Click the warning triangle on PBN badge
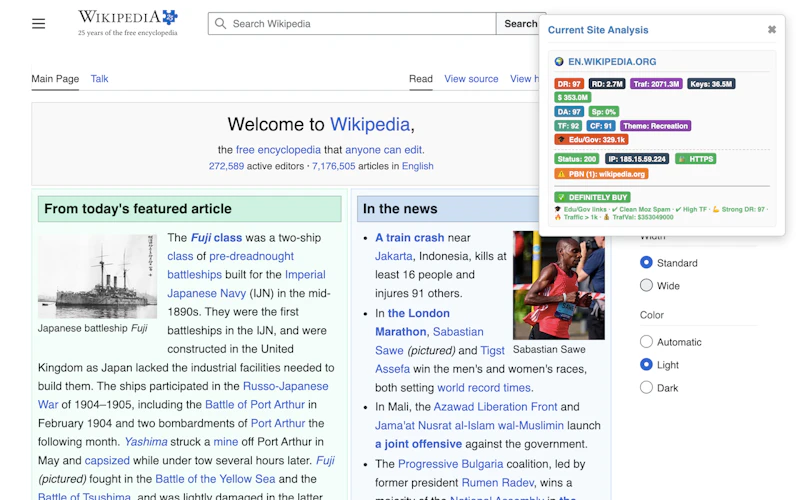The height and width of the screenshot is (500, 800). click(x=561, y=174)
